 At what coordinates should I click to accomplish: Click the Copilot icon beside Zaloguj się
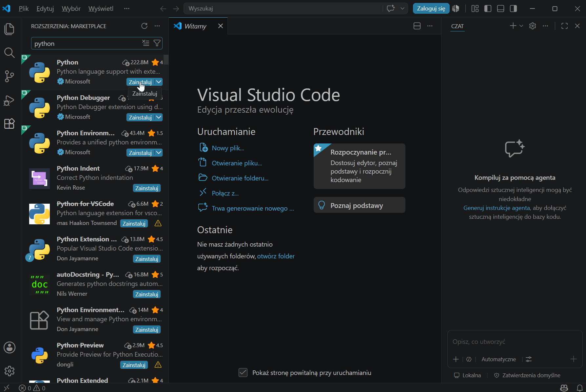(x=456, y=9)
